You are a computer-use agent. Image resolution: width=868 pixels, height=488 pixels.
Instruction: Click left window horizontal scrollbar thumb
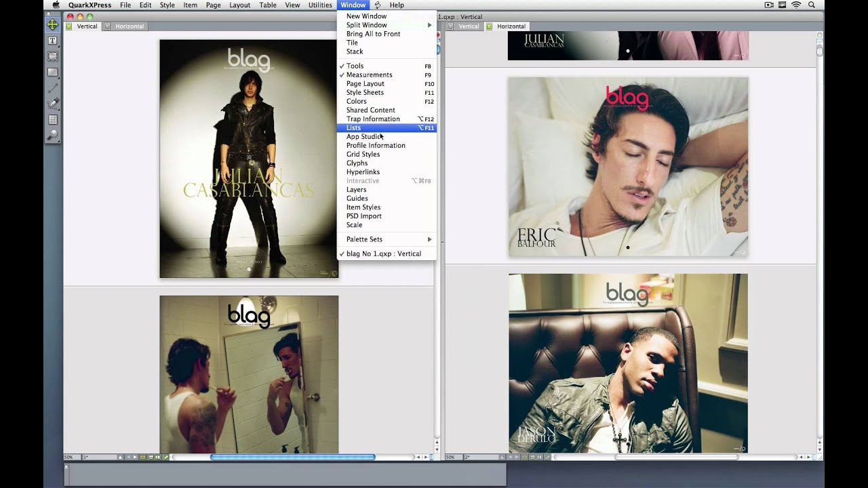pos(292,457)
